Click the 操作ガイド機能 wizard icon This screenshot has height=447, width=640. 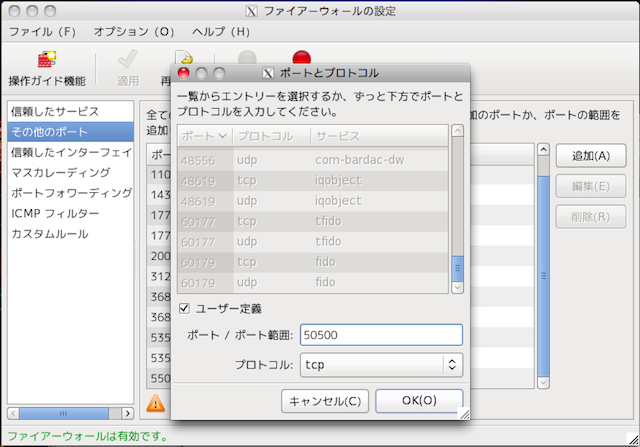tap(46, 60)
